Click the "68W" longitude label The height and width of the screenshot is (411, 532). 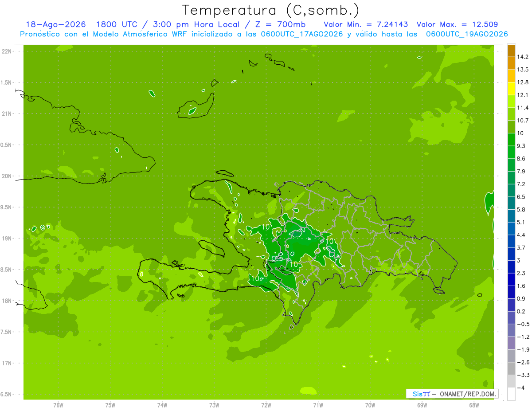click(474, 405)
